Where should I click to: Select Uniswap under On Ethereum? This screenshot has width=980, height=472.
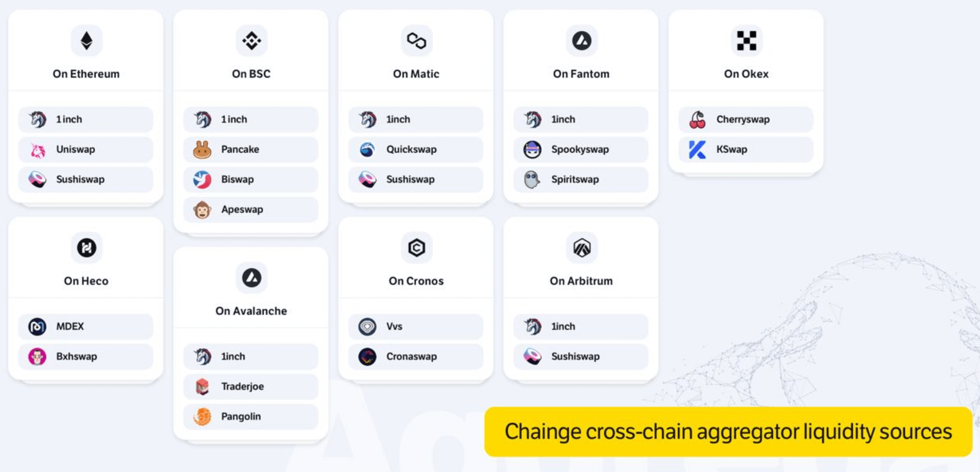pos(86,149)
